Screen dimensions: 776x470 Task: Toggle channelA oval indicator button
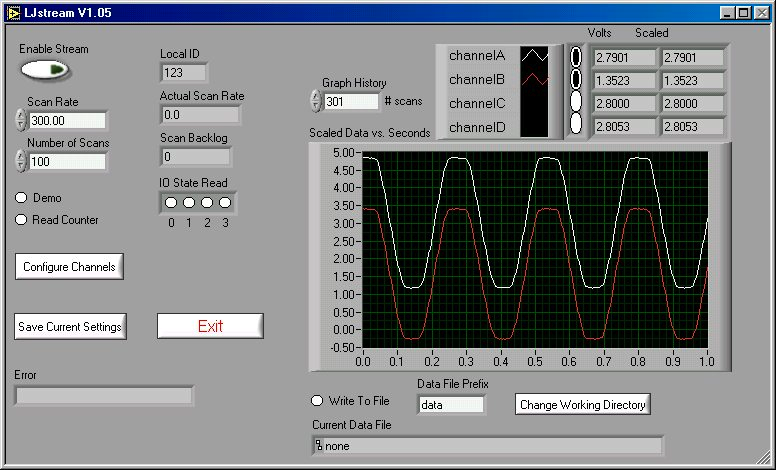tap(576, 57)
